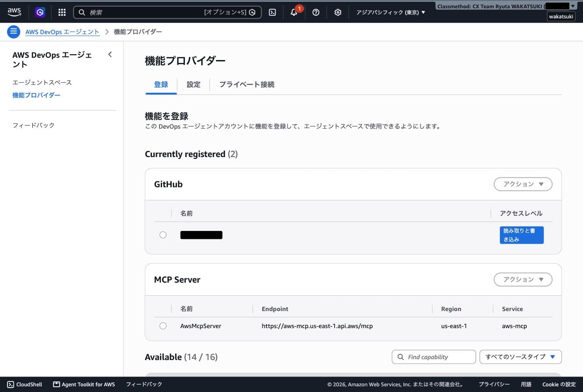The height and width of the screenshot is (392, 583).
Task: Click the redacted GitHub repository name
Action: 201,235
